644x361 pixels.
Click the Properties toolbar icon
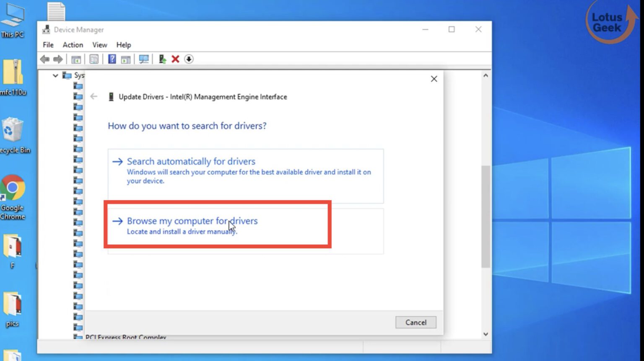tap(93, 59)
